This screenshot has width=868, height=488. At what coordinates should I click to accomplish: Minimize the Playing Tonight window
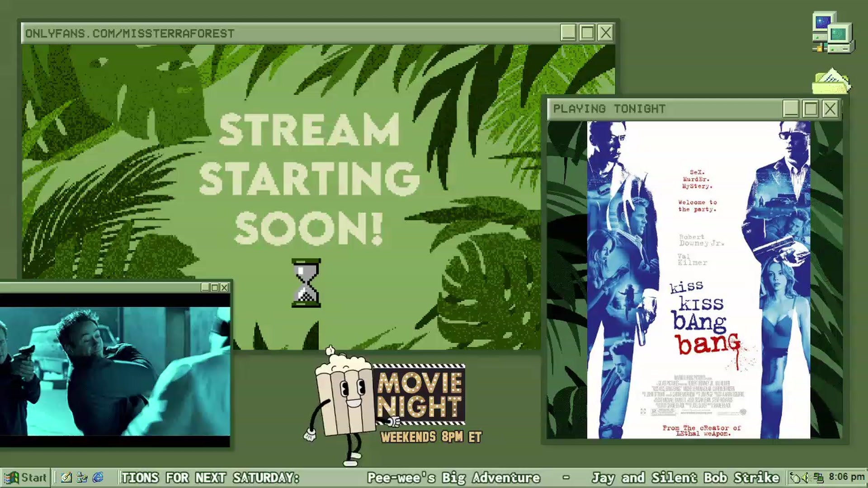point(791,109)
